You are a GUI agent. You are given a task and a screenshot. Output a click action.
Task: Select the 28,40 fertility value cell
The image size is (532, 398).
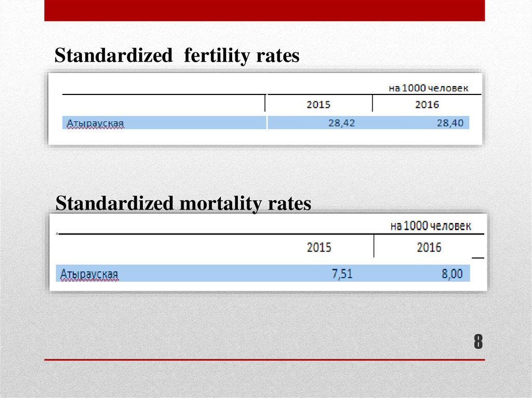pyautogui.click(x=449, y=123)
